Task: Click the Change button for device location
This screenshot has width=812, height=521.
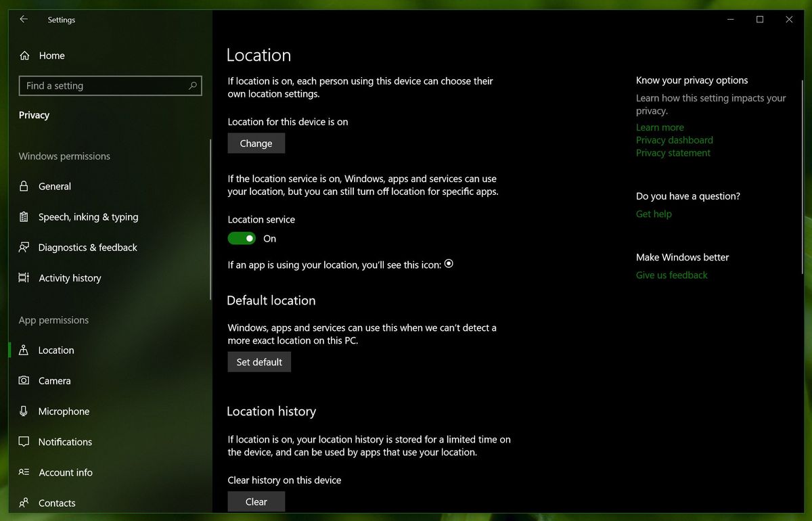Action: (x=256, y=143)
